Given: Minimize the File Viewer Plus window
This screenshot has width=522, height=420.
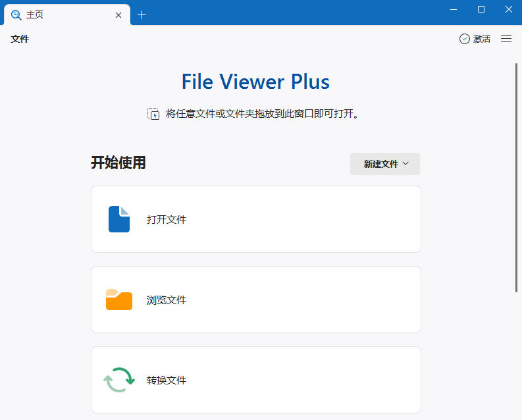Looking at the screenshot, I should click(x=454, y=9).
